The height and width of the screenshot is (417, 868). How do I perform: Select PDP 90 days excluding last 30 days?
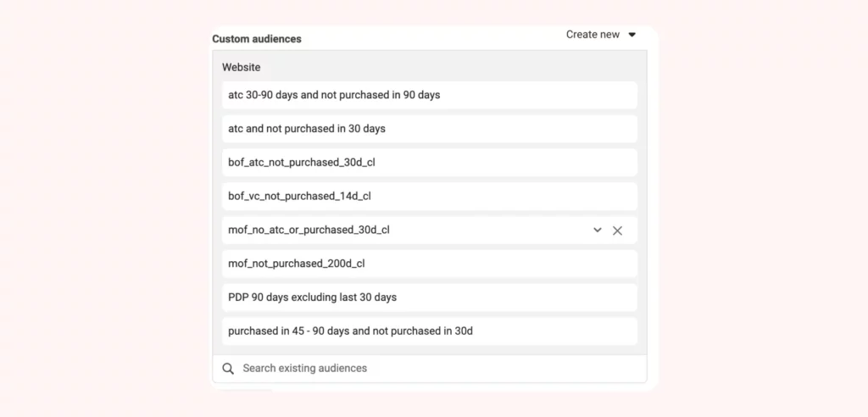[x=430, y=298]
